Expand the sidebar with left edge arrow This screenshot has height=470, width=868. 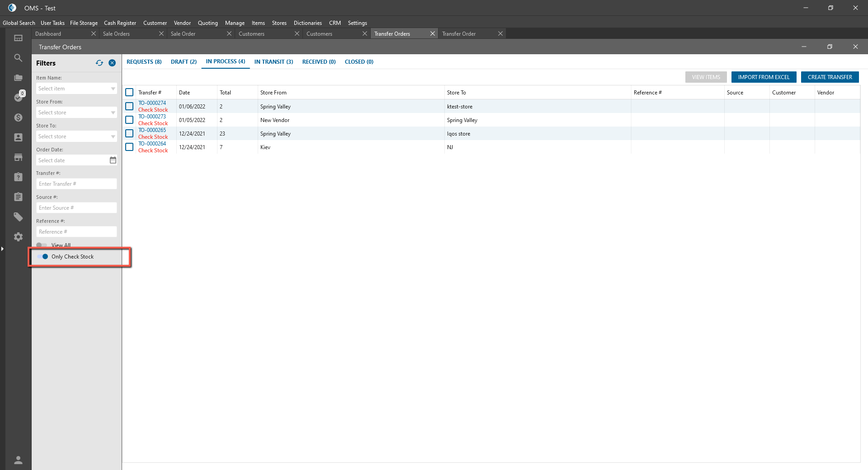coord(2,249)
